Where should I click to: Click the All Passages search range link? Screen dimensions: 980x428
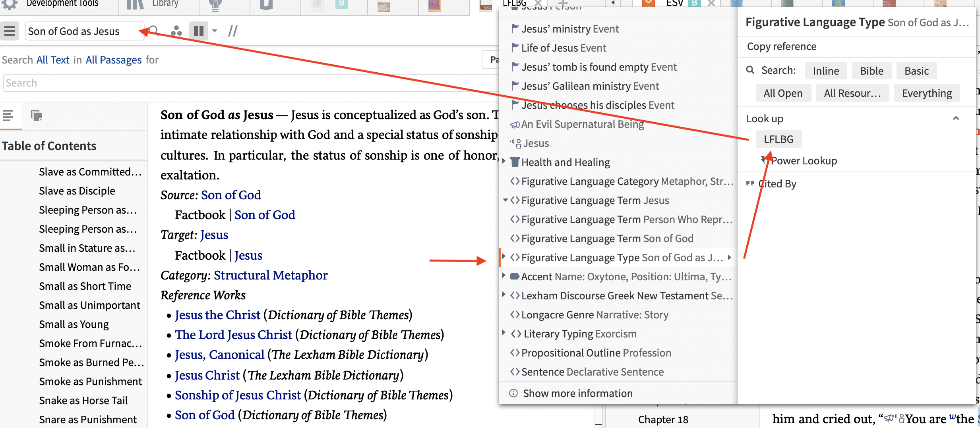coord(114,60)
